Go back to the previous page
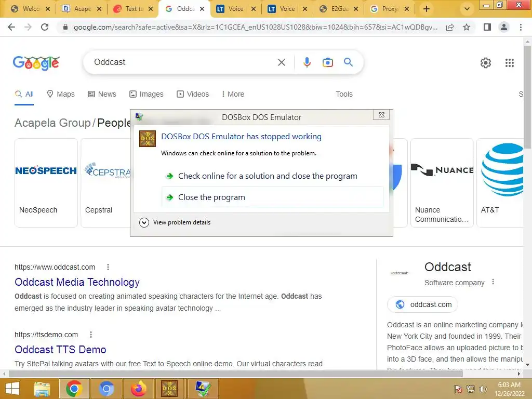Image resolution: width=532 pixels, height=399 pixels. pos(11,27)
